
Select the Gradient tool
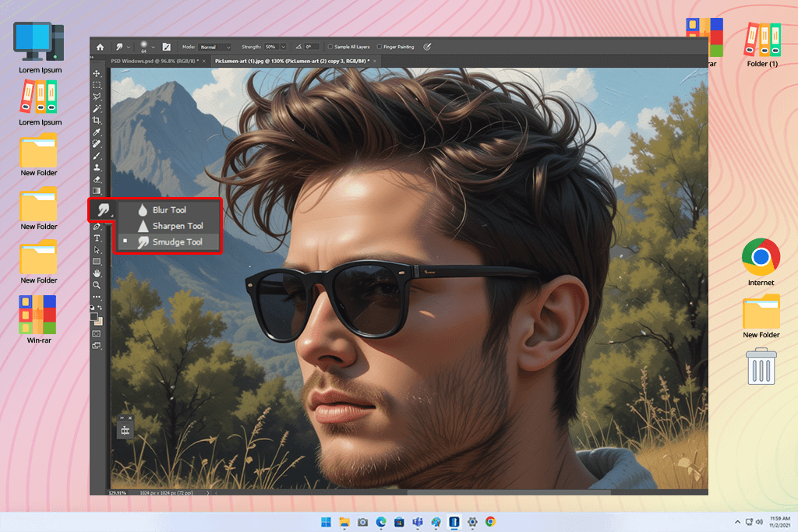point(97,192)
